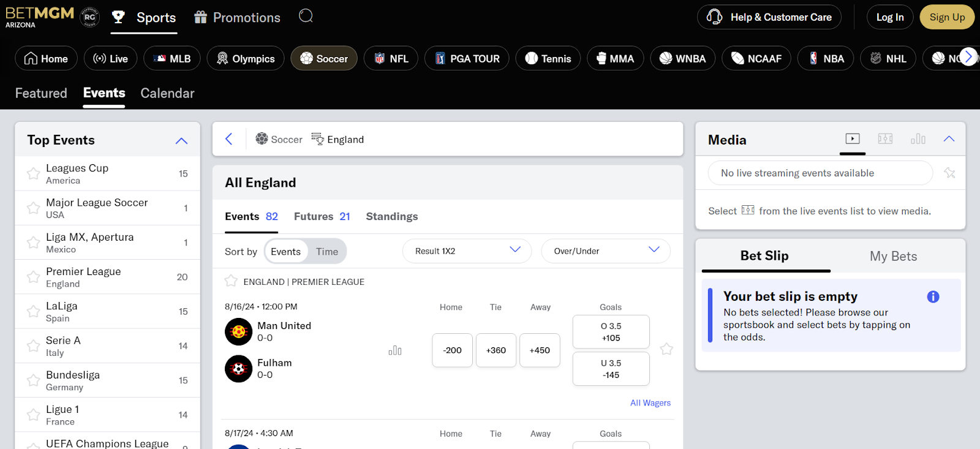Favorite the LaLiga star
980x449 pixels.
[33, 312]
